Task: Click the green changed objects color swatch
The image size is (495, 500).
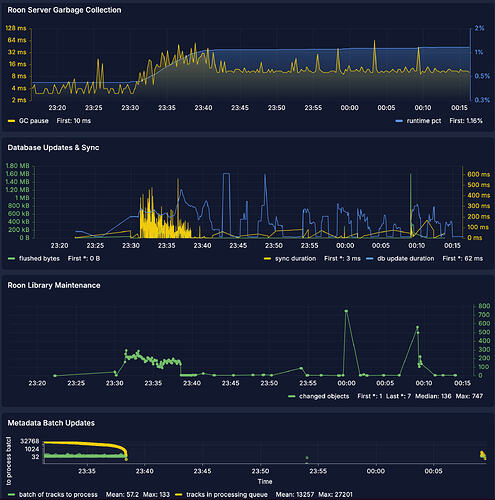Action: tap(292, 396)
